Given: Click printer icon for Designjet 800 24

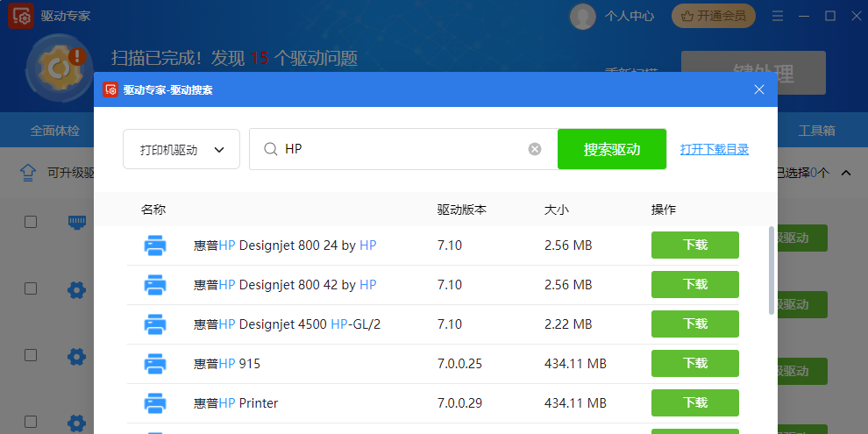Looking at the screenshot, I should click(x=155, y=245).
